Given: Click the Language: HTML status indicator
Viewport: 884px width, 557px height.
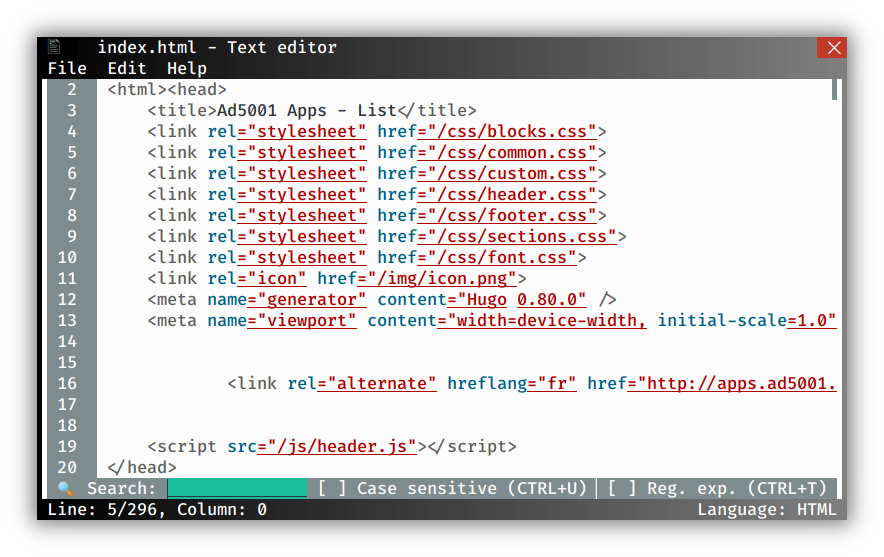Looking at the screenshot, I should [767, 510].
